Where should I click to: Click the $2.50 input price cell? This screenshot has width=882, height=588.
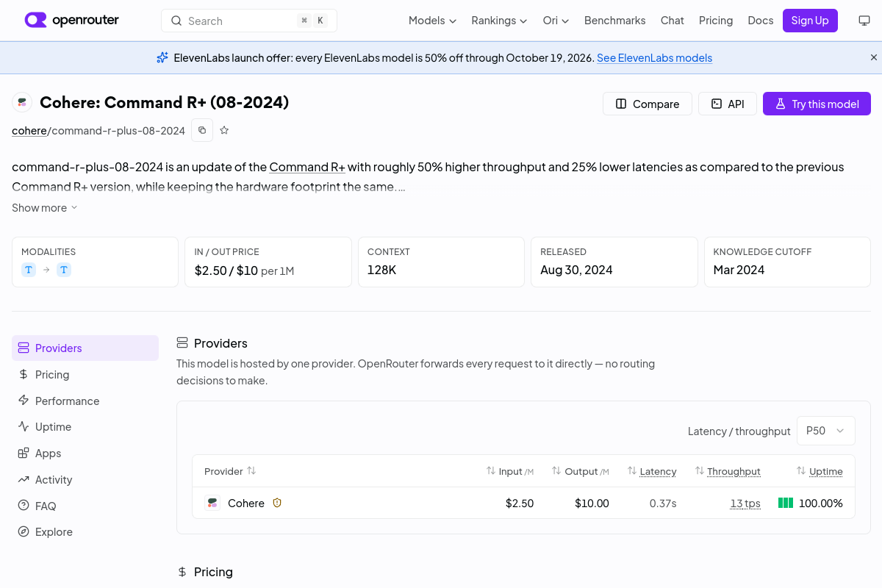coord(520,503)
